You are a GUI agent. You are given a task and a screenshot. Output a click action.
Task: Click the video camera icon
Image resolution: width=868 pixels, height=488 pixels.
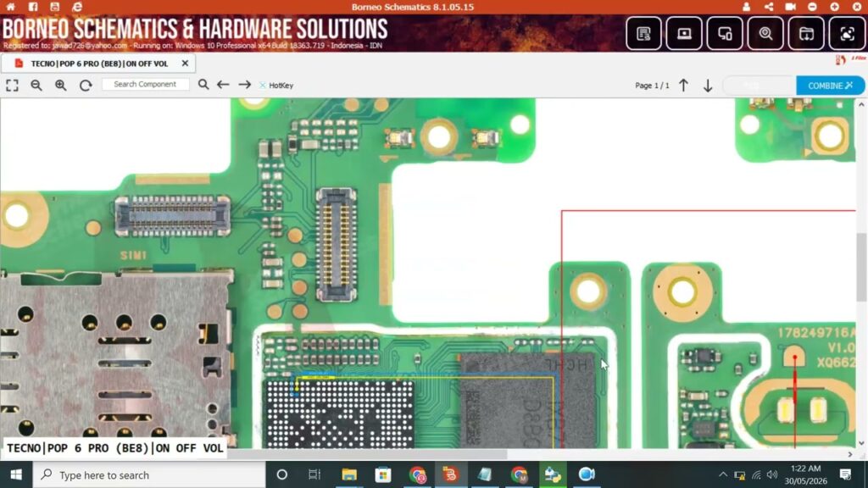click(791, 7)
